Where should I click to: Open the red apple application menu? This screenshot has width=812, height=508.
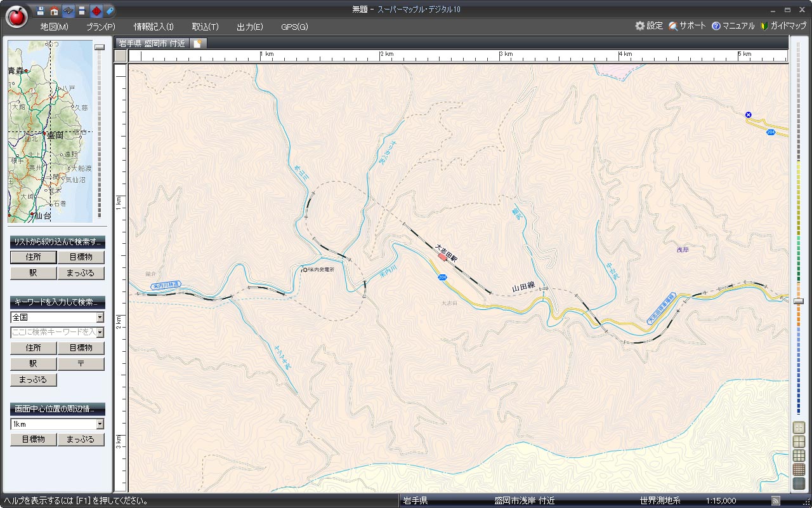(x=16, y=17)
